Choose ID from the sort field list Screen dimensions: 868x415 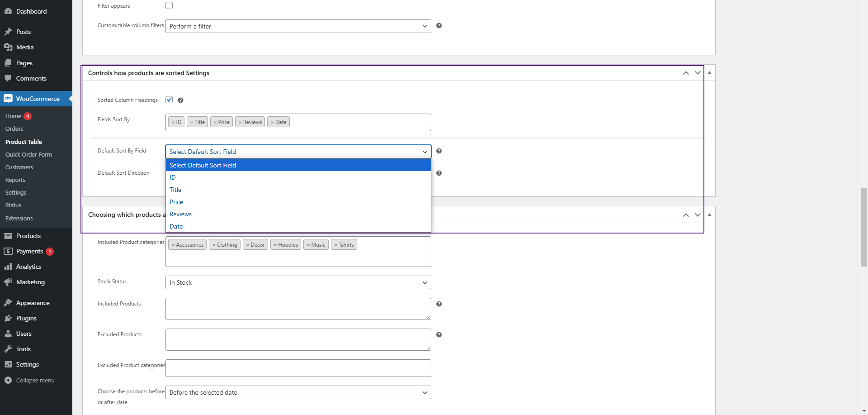298,177
